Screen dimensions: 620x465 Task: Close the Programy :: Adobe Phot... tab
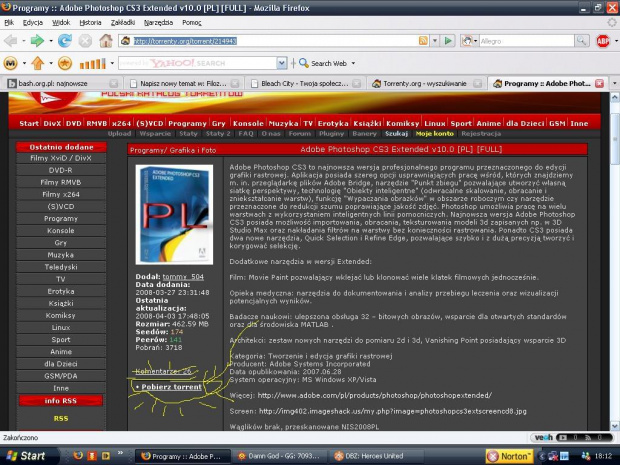(x=599, y=83)
